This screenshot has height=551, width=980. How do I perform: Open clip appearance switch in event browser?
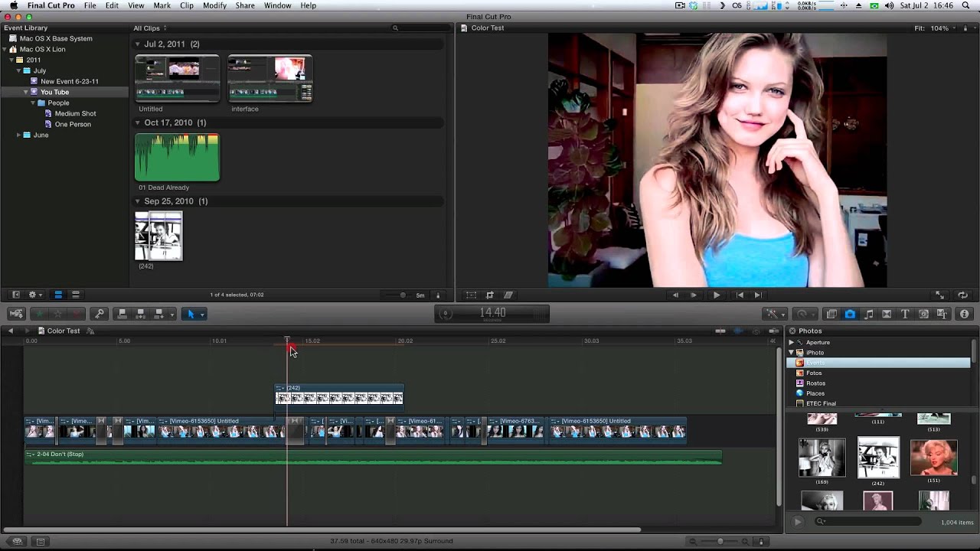(439, 295)
